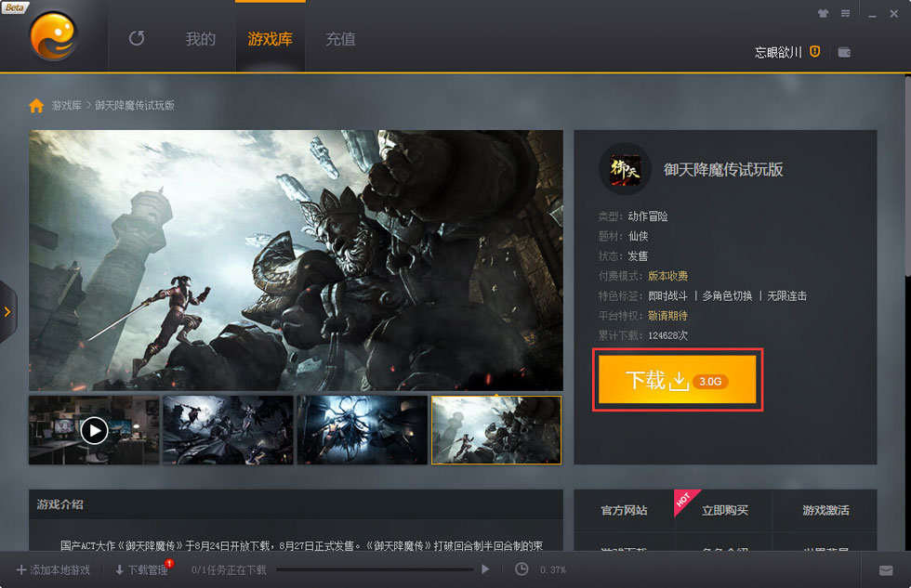Open the 版本收费 payment info link
The width and height of the screenshot is (911, 588).
click(x=668, y=275)
